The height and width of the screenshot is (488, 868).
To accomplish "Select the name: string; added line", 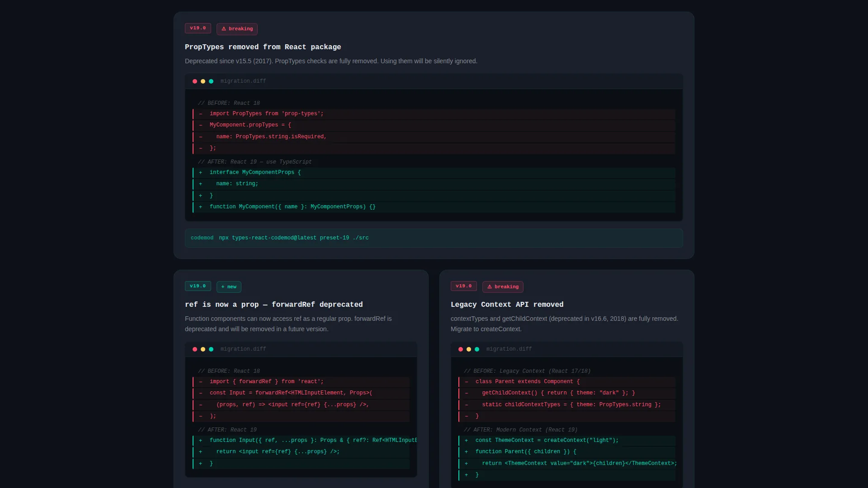I will [x=434, y=184].
